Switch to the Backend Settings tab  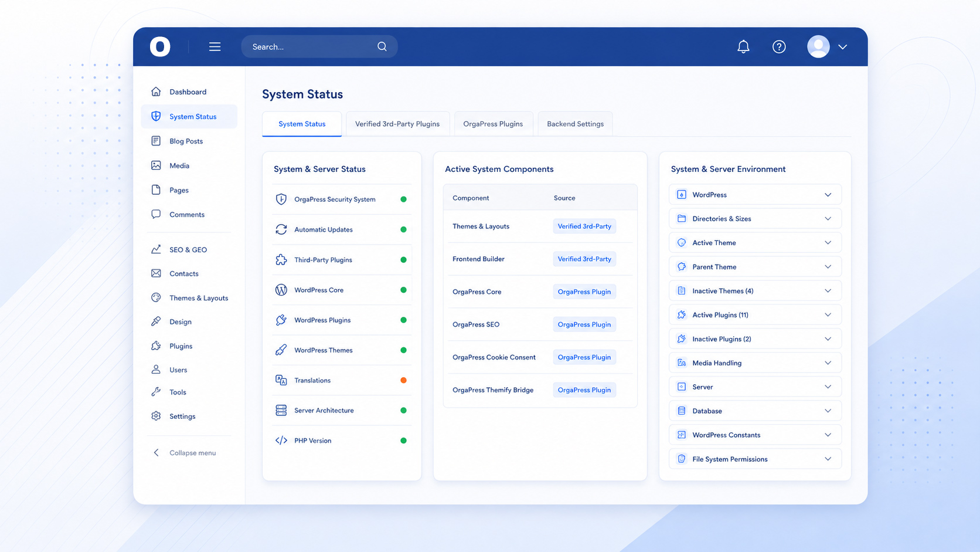point(575,124)
